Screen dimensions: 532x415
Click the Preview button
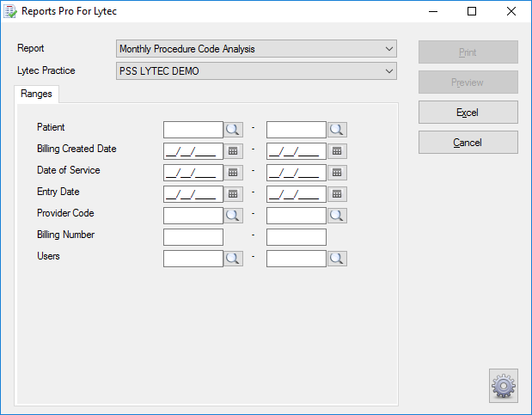tap(468, 82)
